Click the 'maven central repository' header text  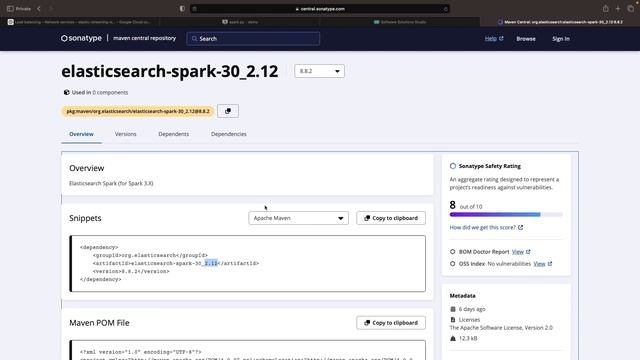point(144,38)
